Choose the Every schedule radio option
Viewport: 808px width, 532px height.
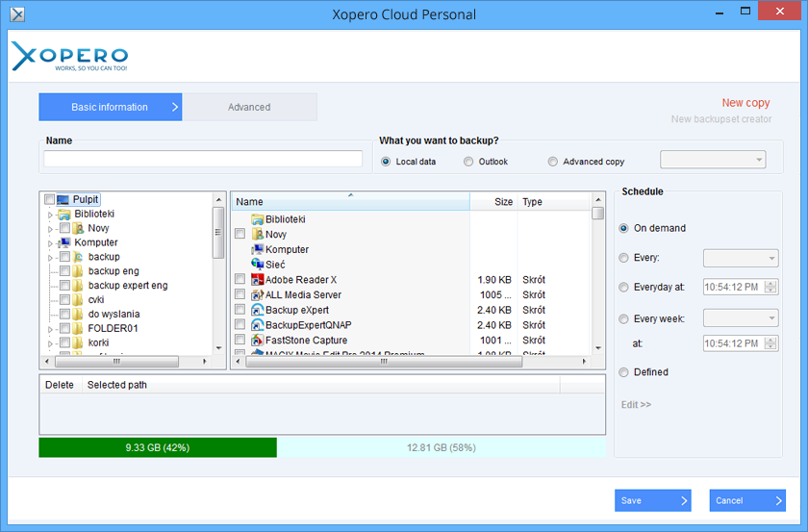623,257
